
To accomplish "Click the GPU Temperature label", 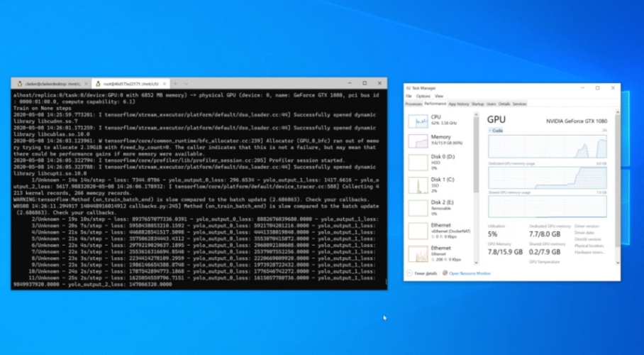I will point(544,261).
